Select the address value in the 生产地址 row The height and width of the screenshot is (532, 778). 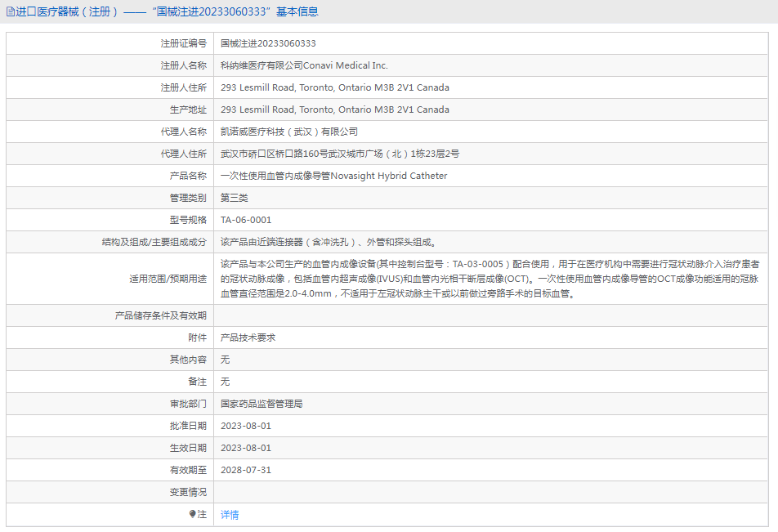[335, 110]
